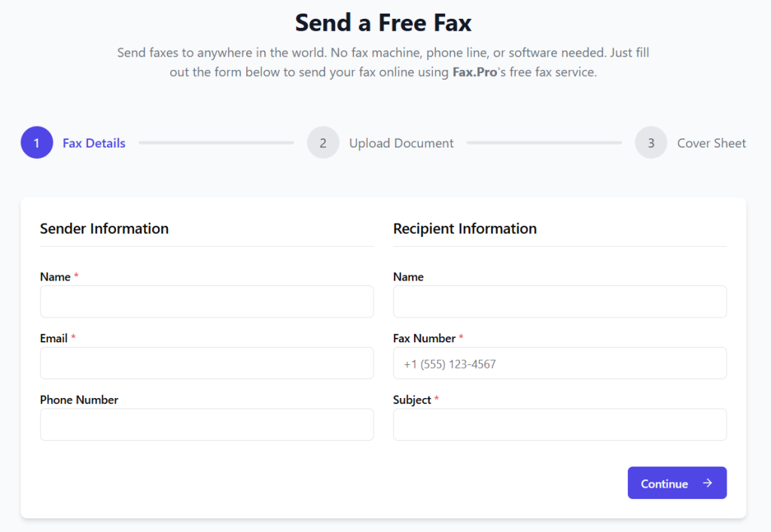
Task: Click the step 1 circle icon
Action: coord(37,142)
